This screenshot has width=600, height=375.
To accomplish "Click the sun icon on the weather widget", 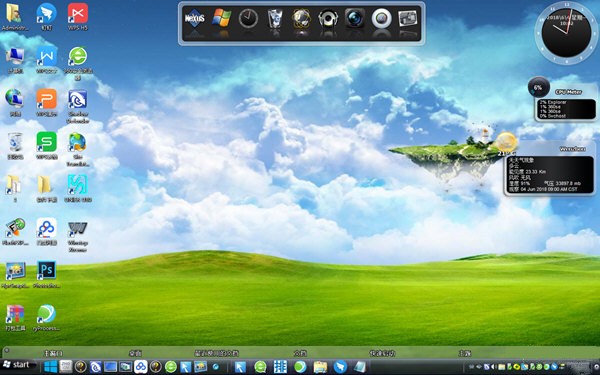I will pos(506,142).
